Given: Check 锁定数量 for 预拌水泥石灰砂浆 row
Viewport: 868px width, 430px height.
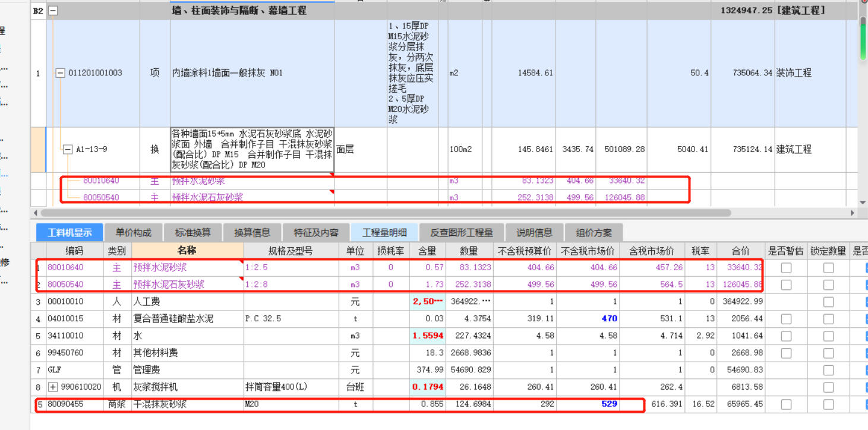Looking at the screenshot, I should click(828, 284).
